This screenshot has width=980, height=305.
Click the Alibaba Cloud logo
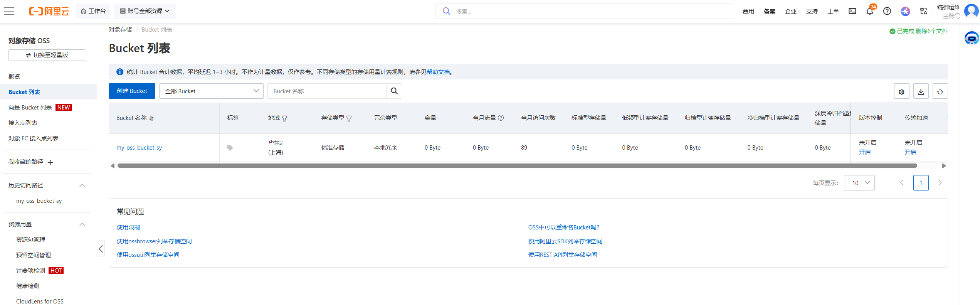(x=49, y=11)
